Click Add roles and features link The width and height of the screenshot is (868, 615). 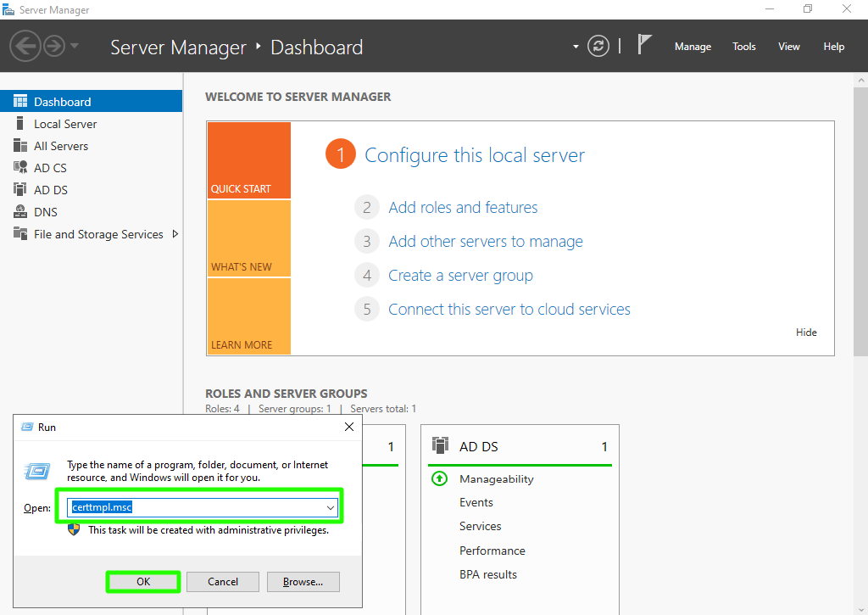point(463,208)
